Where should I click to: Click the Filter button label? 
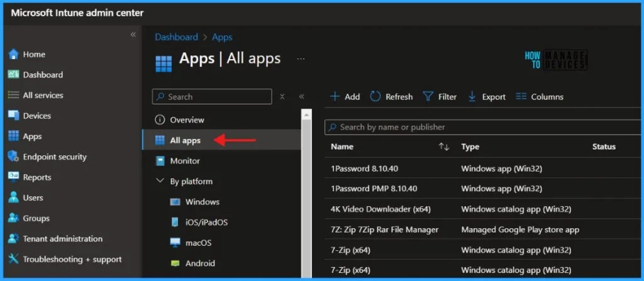point(447,97)
